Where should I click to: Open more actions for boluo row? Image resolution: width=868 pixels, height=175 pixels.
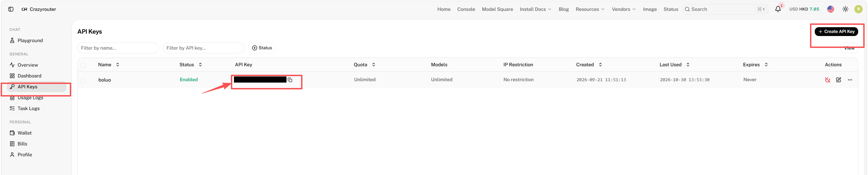point(850,80)
